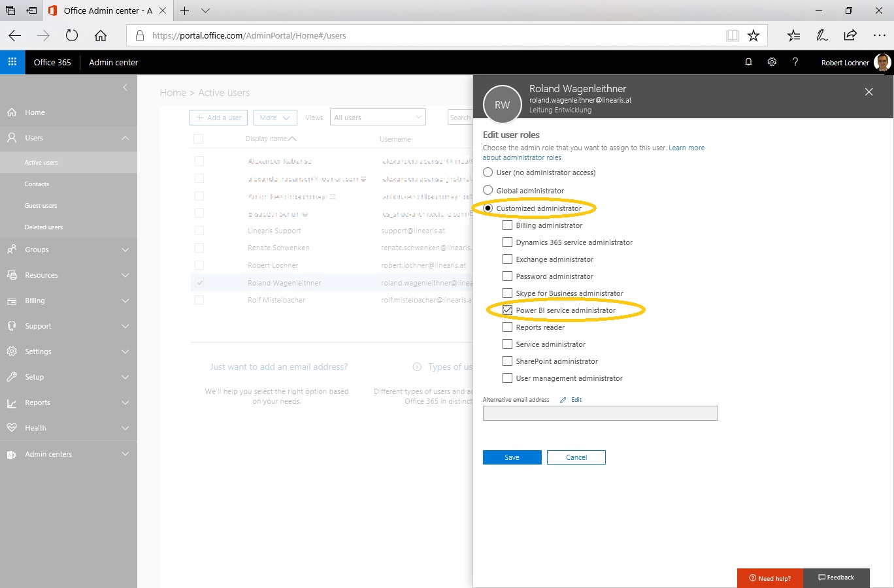Refresh the page
894x588 pixels.
(72, 35)
